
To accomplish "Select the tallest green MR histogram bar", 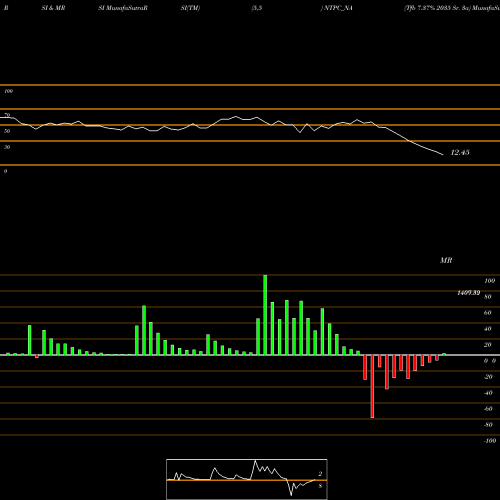I will pos(265,315).
